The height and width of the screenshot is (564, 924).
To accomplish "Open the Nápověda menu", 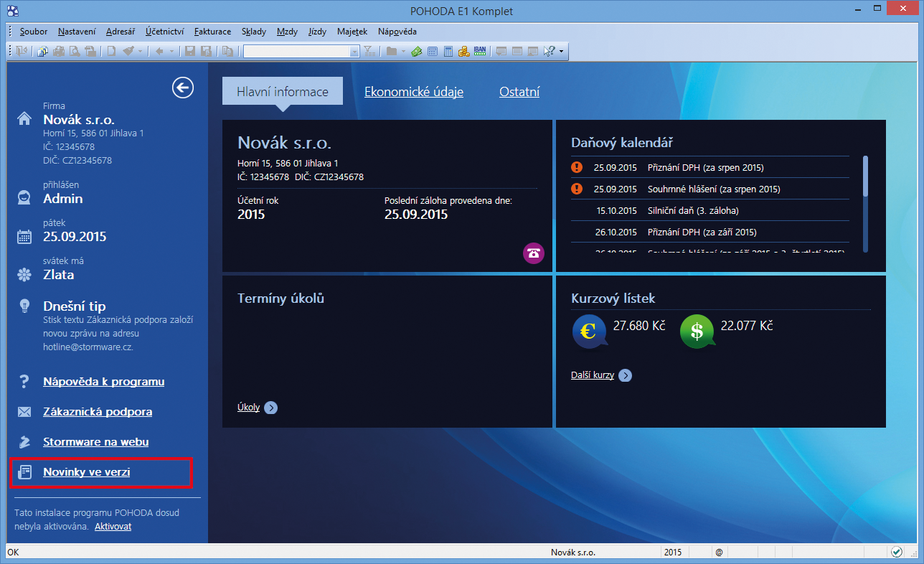I will (397, 32).
